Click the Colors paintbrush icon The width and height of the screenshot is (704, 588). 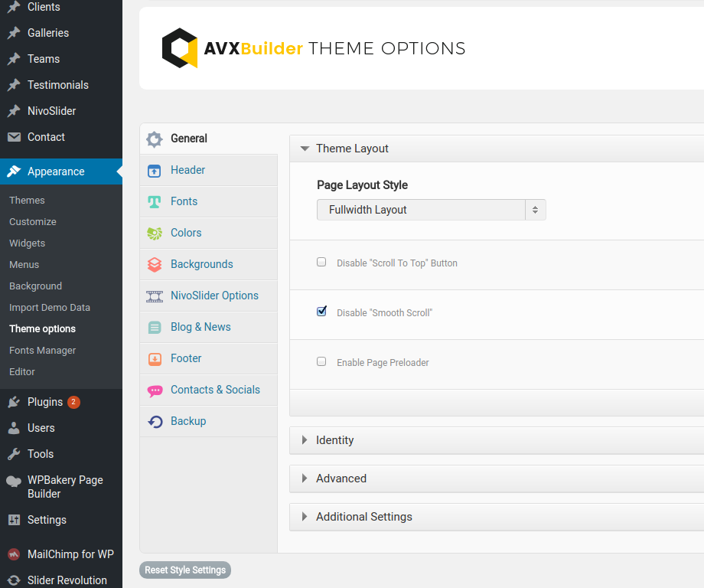[x=155, y=233]
